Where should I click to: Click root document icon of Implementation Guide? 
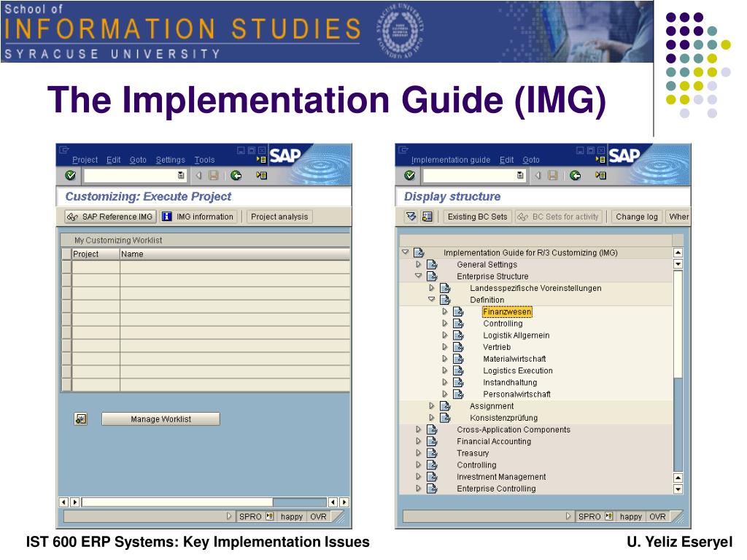coord(419,253)
